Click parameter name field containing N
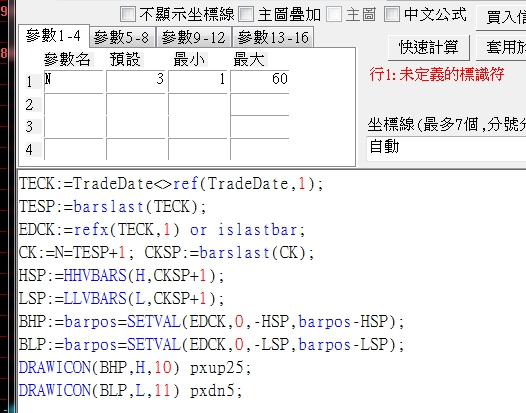The height and width of the screenshot is (413, 526). 73,81
